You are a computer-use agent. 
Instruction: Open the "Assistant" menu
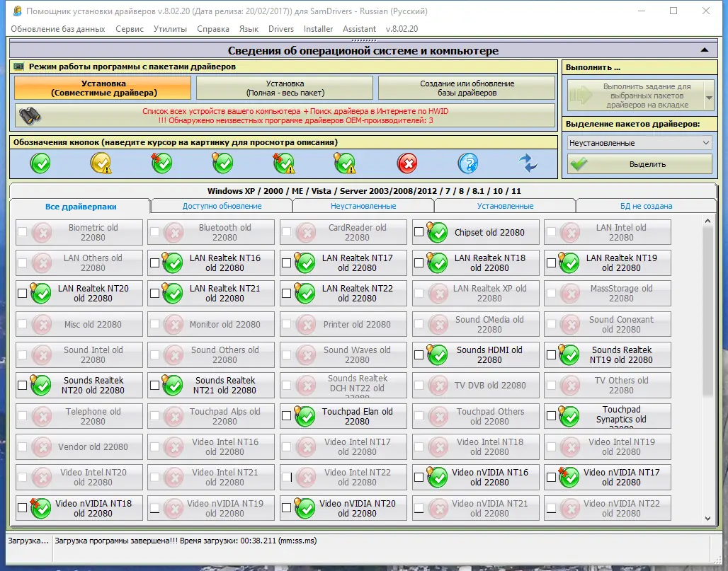coord(359,29)
